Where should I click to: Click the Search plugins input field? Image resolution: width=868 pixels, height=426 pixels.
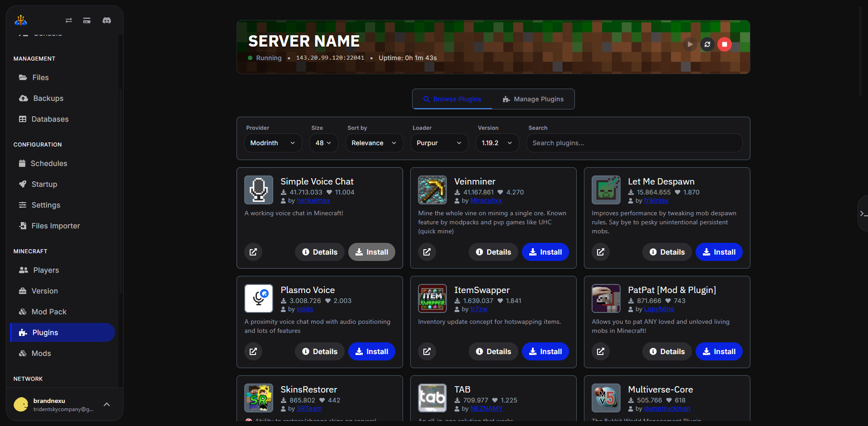click(634, 143)
